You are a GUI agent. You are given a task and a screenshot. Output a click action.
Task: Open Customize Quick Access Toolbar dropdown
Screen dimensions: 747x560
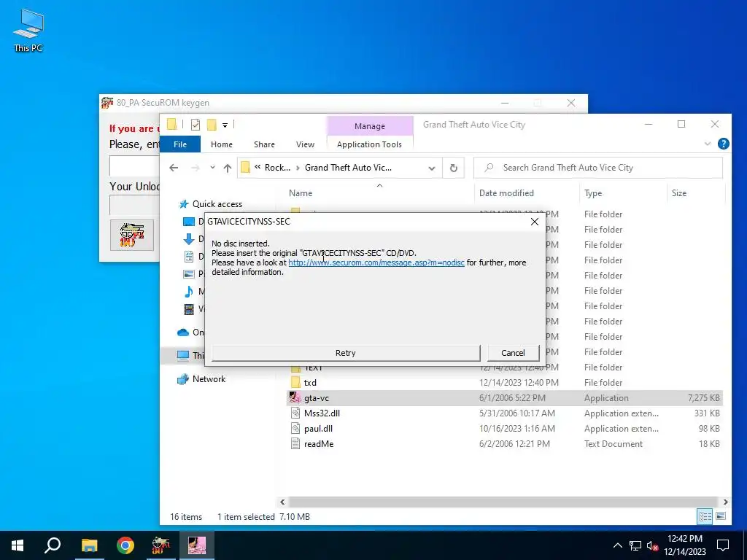click(x=225, y=125)
